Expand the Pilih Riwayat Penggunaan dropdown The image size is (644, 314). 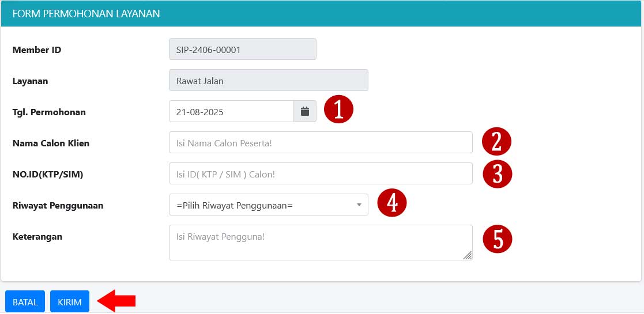(268, 205)
